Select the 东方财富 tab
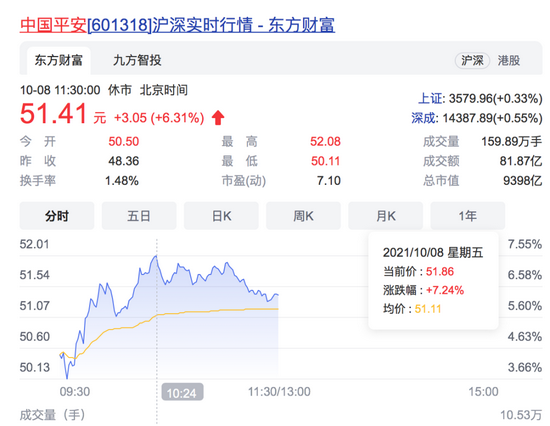Image resolution: width=550 pixels, height=426 pixels. click(59, 60)
